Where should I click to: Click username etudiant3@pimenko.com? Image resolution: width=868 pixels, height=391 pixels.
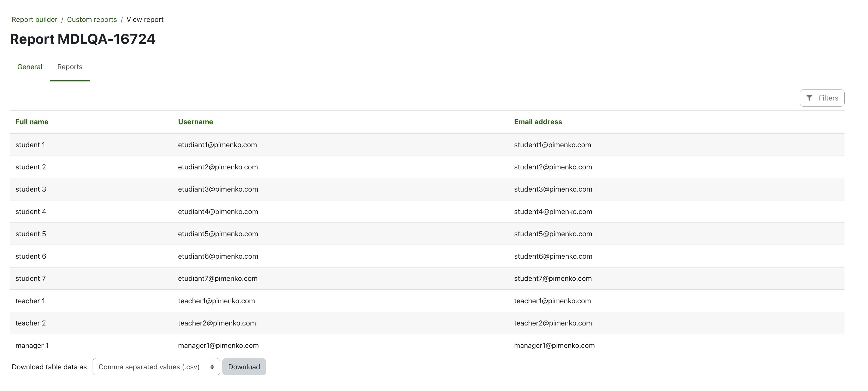click(x=218, y=189)
